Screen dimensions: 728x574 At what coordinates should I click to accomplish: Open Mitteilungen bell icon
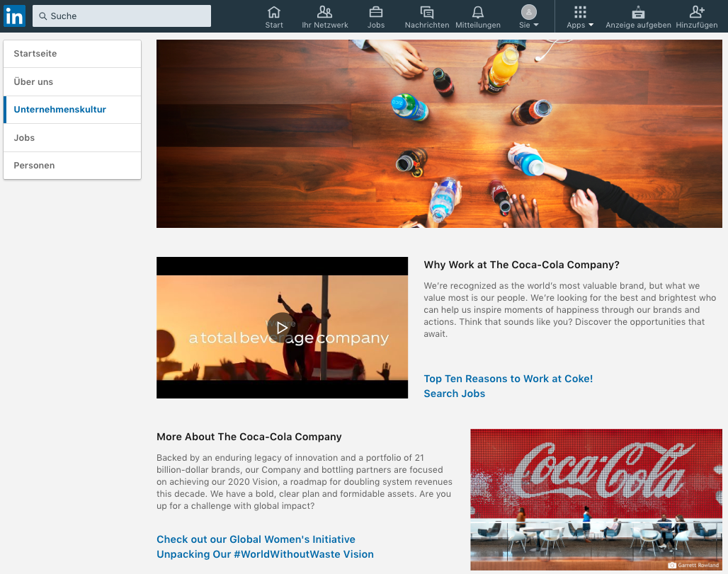[x=478, y=12]
